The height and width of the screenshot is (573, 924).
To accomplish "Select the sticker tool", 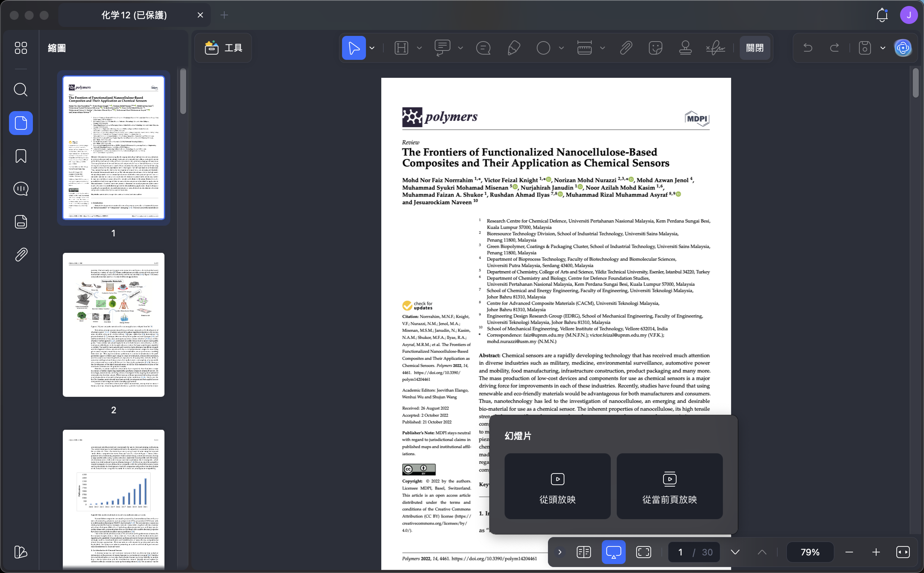I will [x=655, y=48].
